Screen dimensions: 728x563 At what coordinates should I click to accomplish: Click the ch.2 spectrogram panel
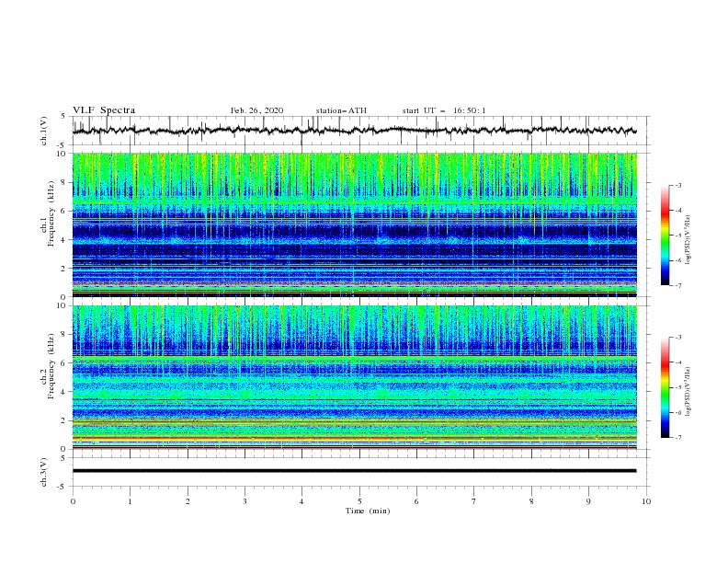click(x=354, y=377)
